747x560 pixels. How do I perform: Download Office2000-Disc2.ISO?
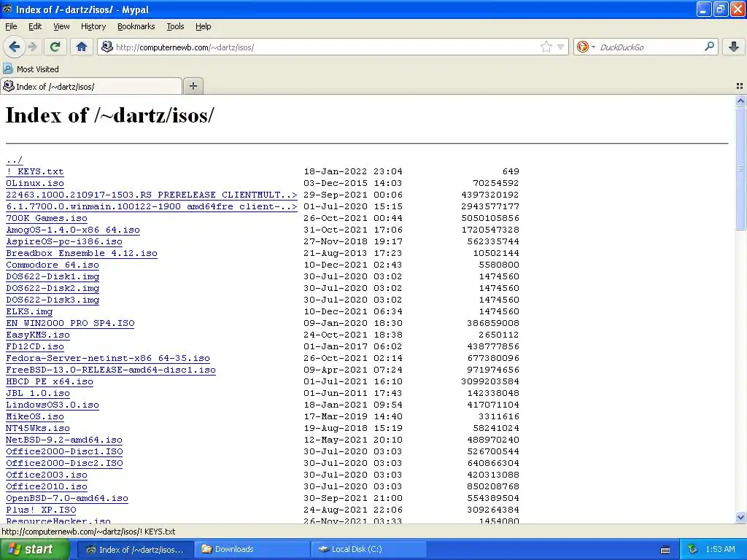[x=64, y=463]
